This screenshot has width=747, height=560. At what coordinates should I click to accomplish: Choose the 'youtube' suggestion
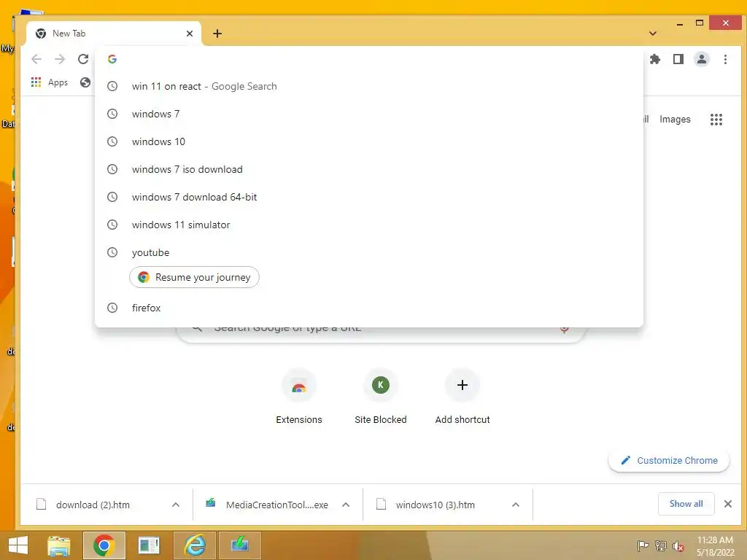tap(369, 252)
